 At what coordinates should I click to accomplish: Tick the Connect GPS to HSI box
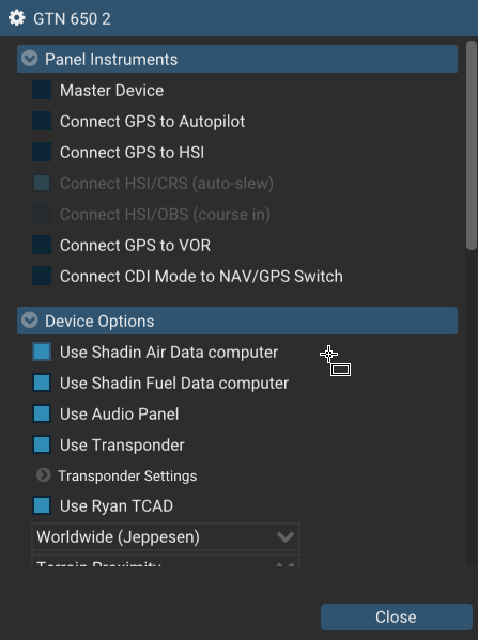pos(42,152)
